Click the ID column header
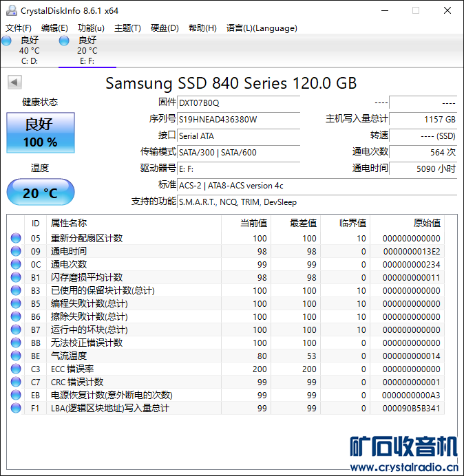Screen dimensions: 464x476 coord(36,223)
